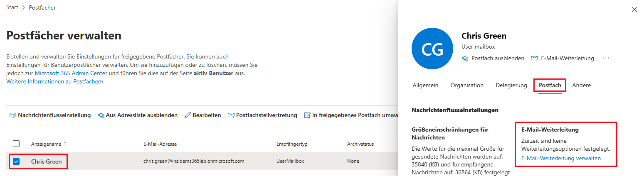Screen dimensions: 644x176
Task: Open the more actions ellipsis menu
Action: point(606,58)
